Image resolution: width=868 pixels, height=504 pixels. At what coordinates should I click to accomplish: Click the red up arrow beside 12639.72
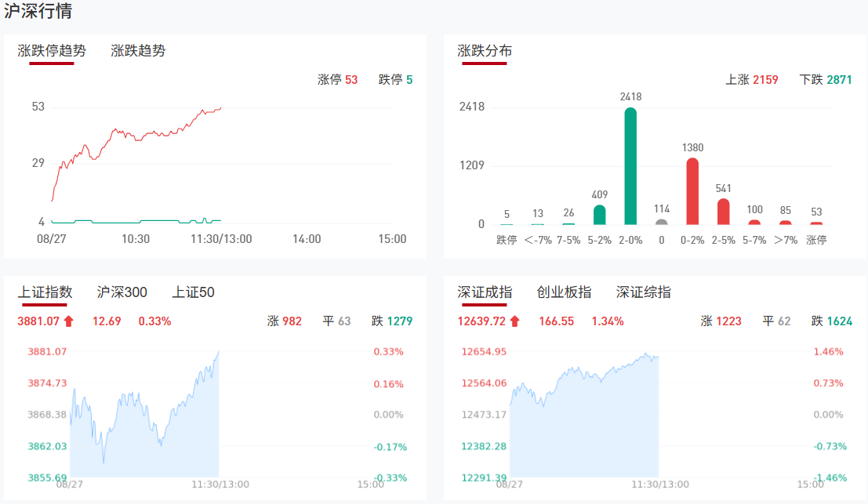coord(514,321)
